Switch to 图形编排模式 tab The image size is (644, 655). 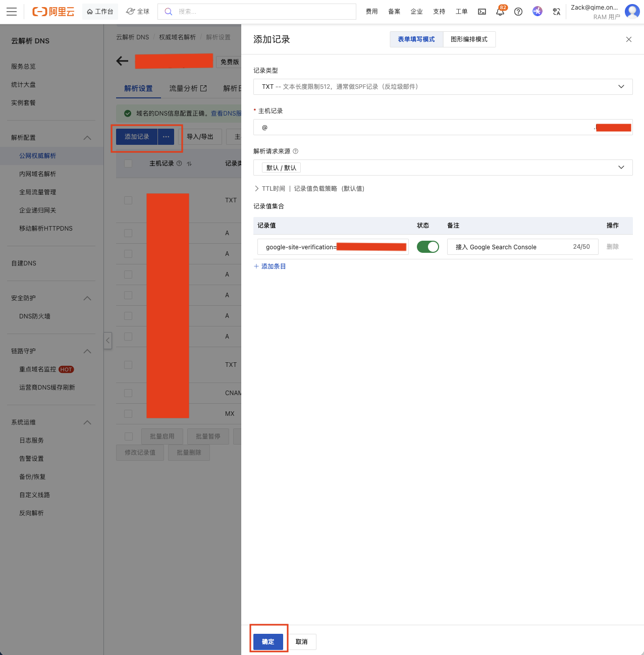(469, 39)
